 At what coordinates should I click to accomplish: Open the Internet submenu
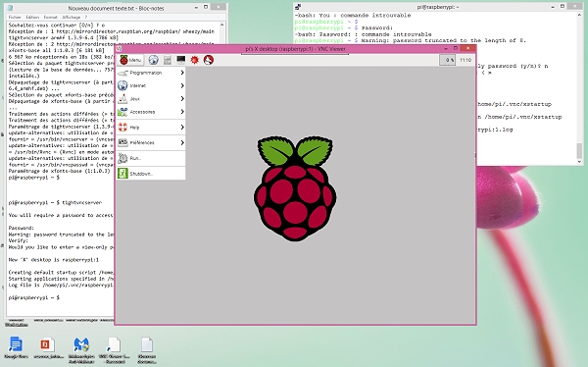click(x=151, y=85)
